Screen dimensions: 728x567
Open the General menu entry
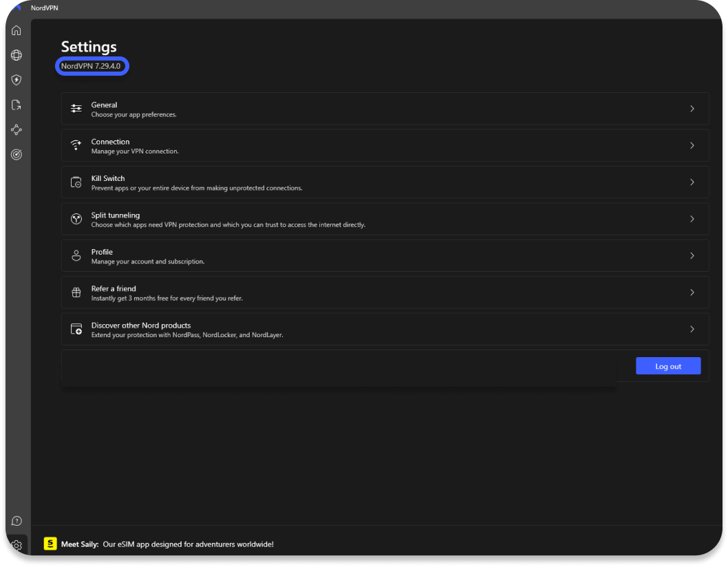pos(385,109)
